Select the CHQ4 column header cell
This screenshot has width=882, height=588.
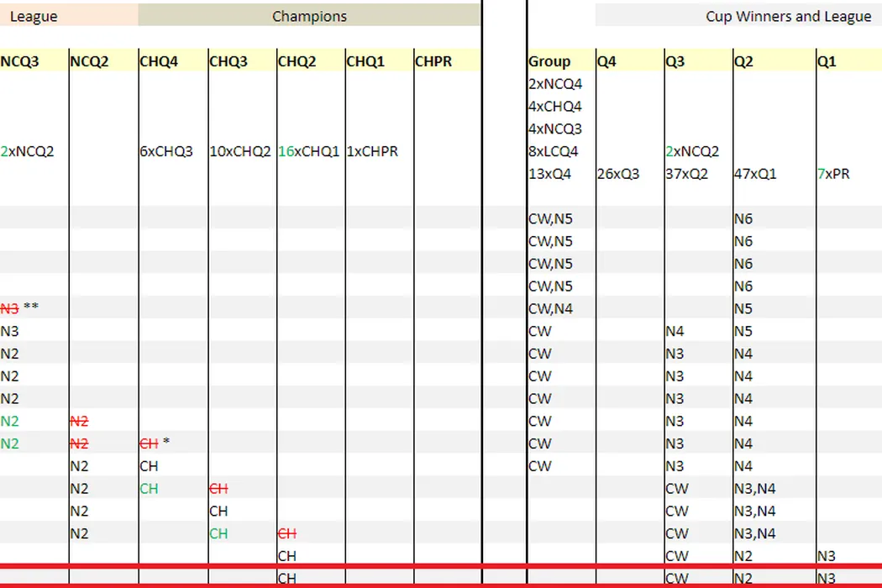[x=172, y=61]
